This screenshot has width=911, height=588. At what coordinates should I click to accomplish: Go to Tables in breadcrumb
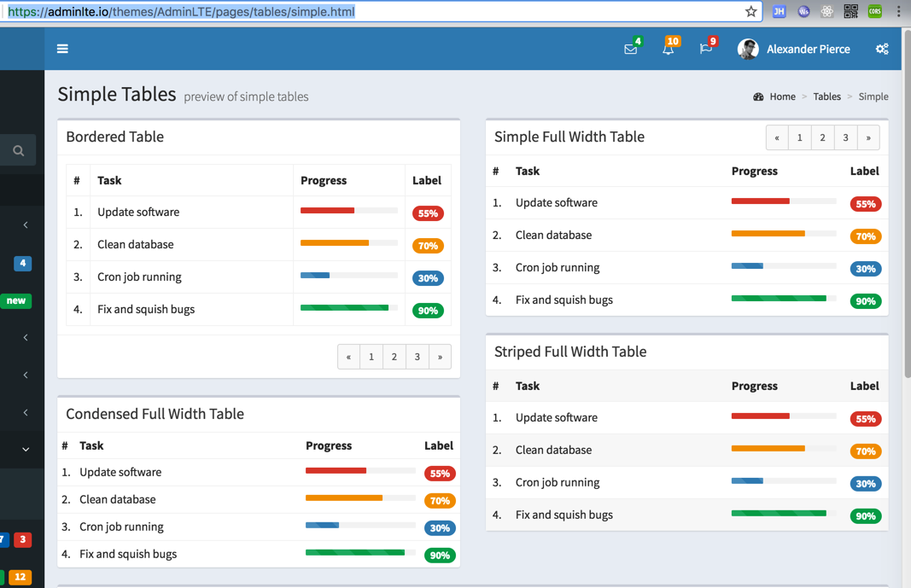click(826, 97)
